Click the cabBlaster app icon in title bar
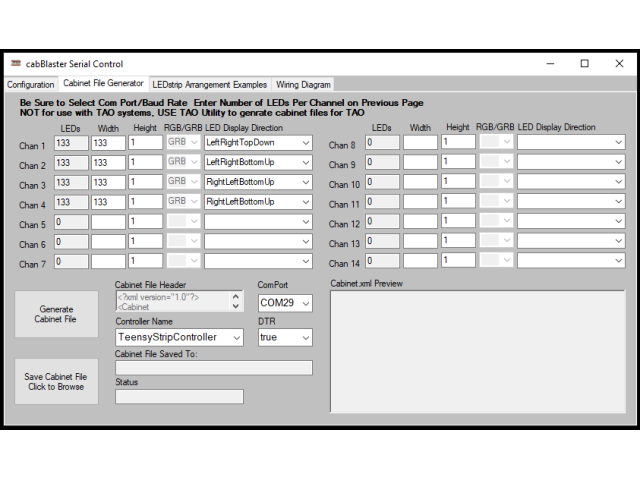The height and width of the screenshot is (480, 640). tap(15, 64)
